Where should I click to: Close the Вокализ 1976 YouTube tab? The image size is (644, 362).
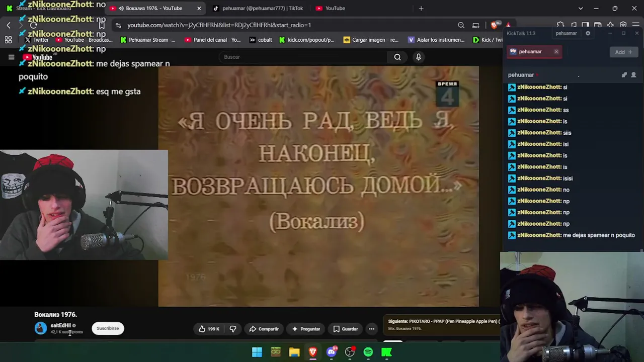click(x=199, y=8)
